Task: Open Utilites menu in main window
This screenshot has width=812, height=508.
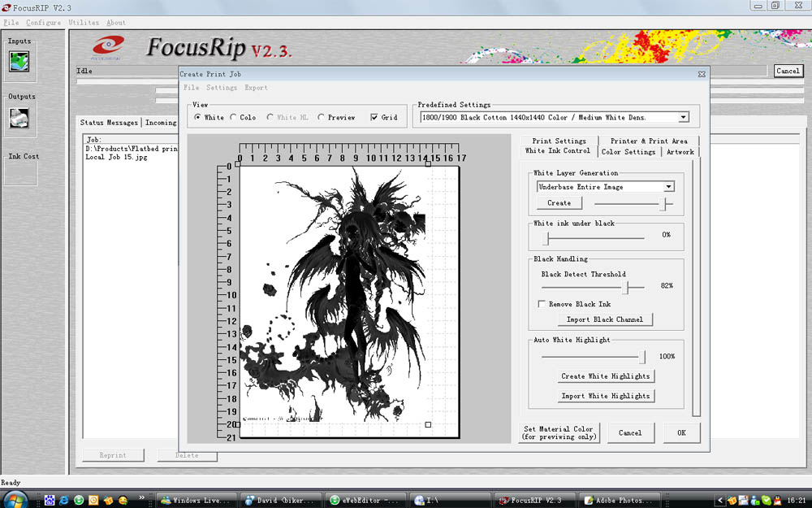Action: coord(84,22)
